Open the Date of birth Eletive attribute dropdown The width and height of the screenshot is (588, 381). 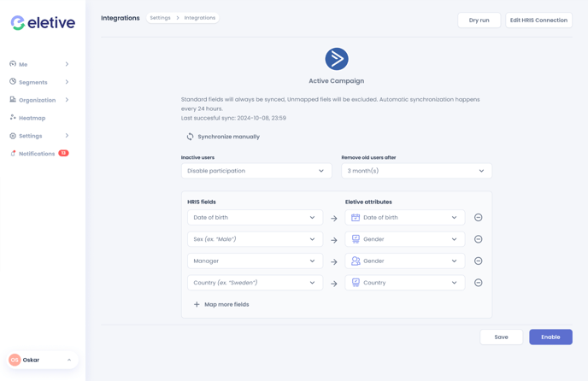click(x=405, y=218)
